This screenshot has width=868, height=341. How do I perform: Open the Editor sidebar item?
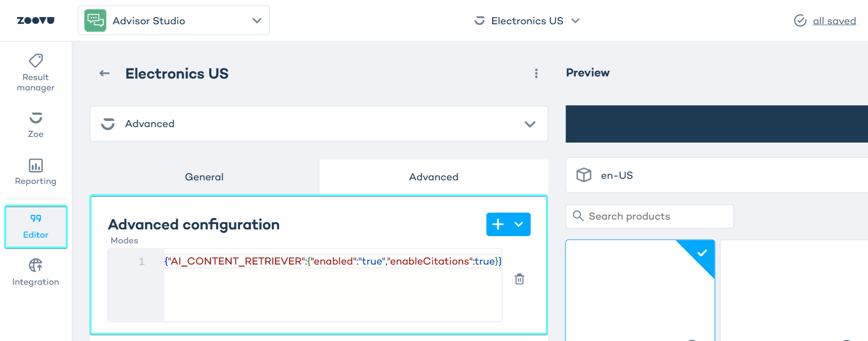pos(36,227)
